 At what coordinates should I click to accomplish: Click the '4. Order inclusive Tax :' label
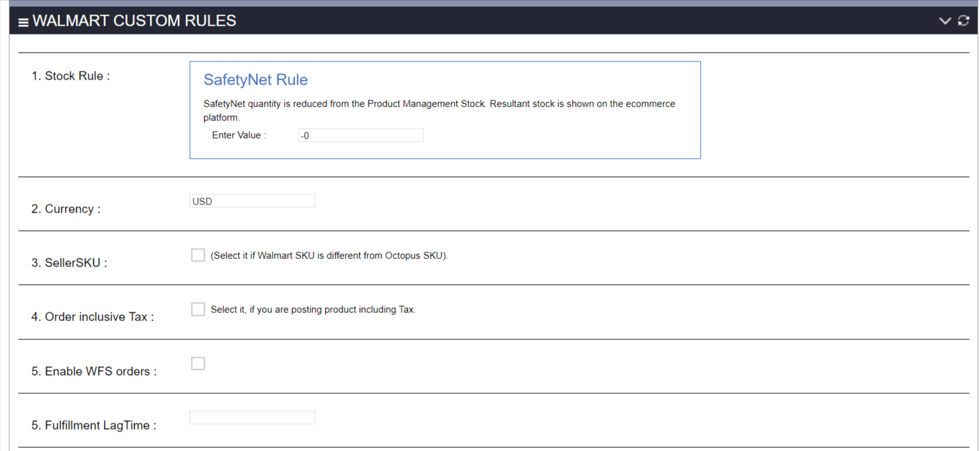tap(92, 317)
